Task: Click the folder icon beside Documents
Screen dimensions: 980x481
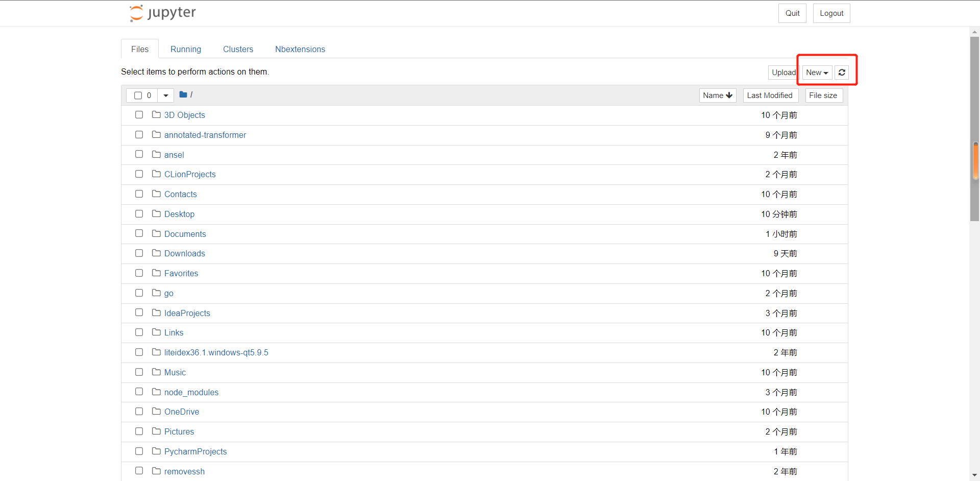Action: pyautogui.click(x=156, y=233)
